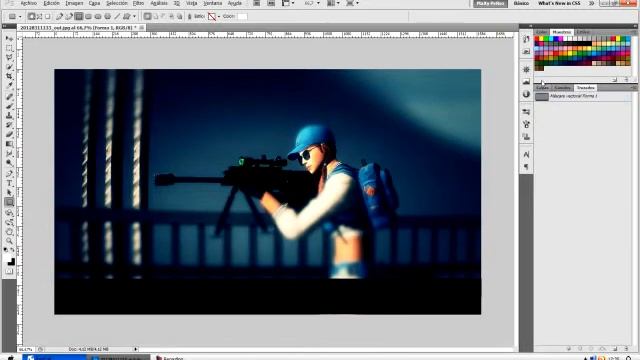Switch to Básico workspace
The image size is (640, 360).
pos(521,3)
